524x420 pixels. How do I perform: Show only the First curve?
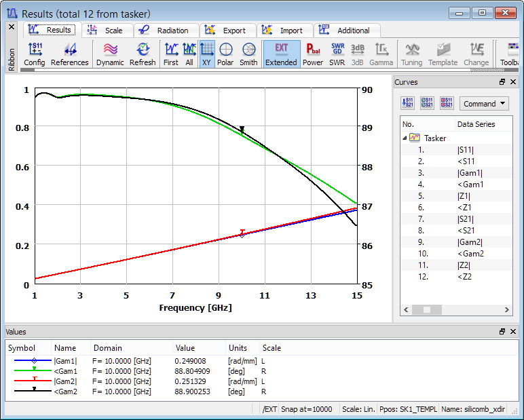point(171,54)
